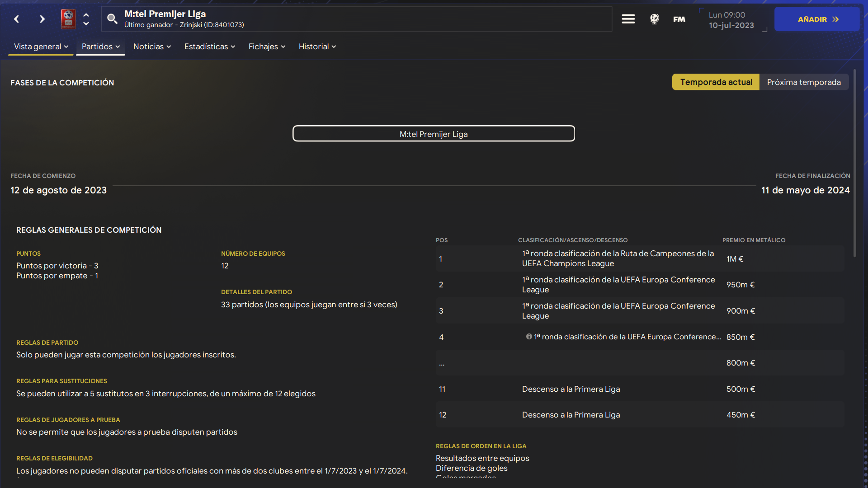Open the Noticias dropdown menu
Viewport: 868px width, 488px height.
coord(152,47)
